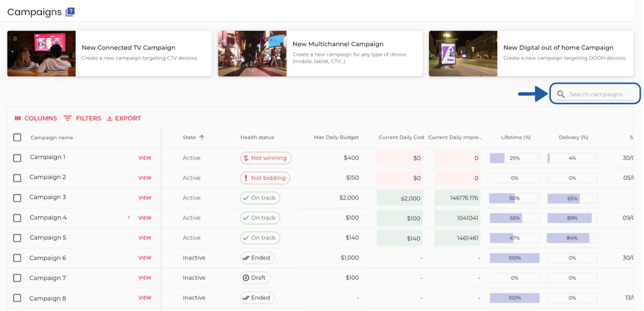Sort by the Max Daily Budget column header
The height and width of the screenshot is (311, 644).
[337, 137]
